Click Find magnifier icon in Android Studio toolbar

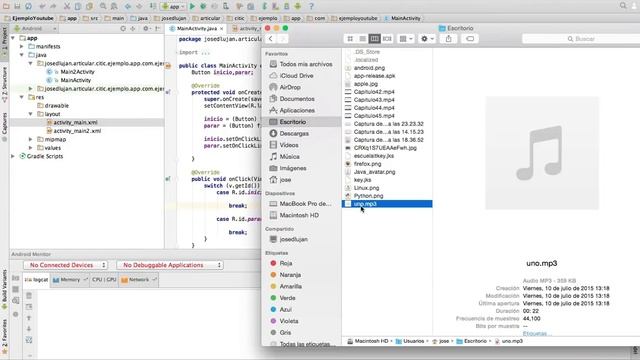point(103,6)
